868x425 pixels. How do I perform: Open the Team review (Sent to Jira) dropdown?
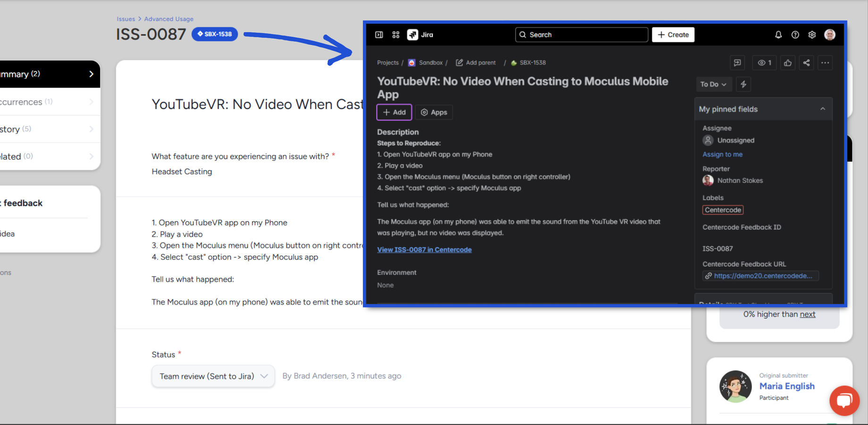pyautogui.click(x=213, y=376)
